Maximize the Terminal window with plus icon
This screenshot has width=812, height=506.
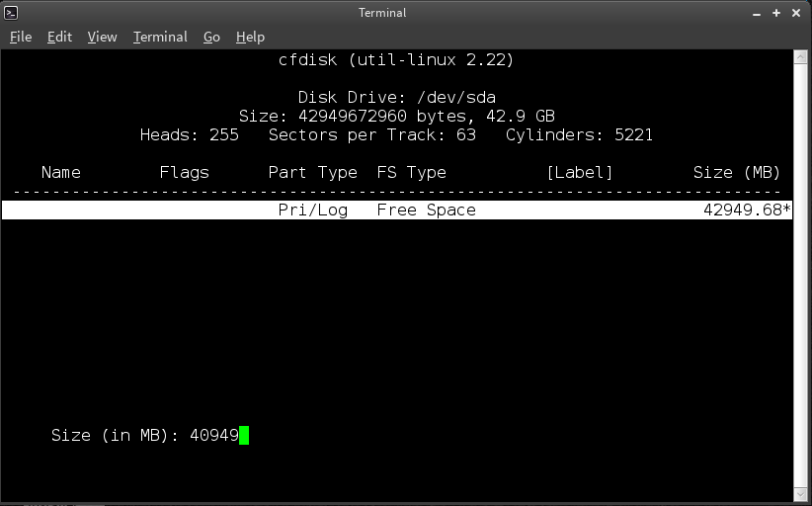point(776,13)
